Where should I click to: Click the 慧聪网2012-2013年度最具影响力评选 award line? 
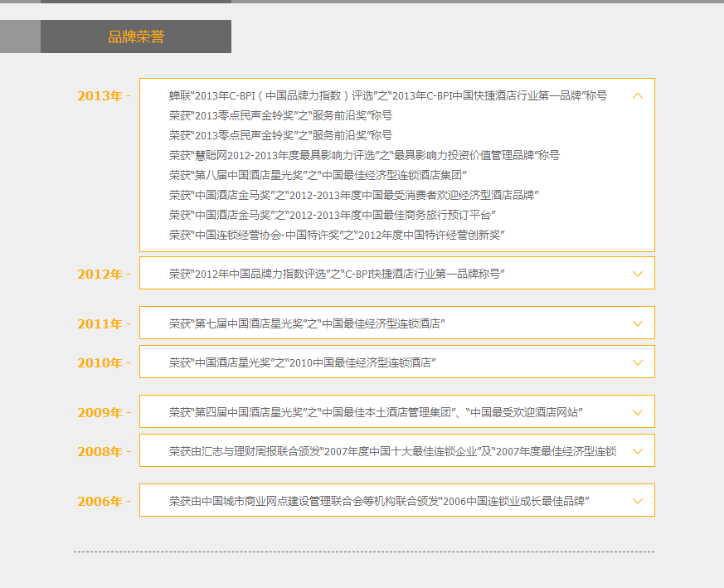[x=364, y=155]
